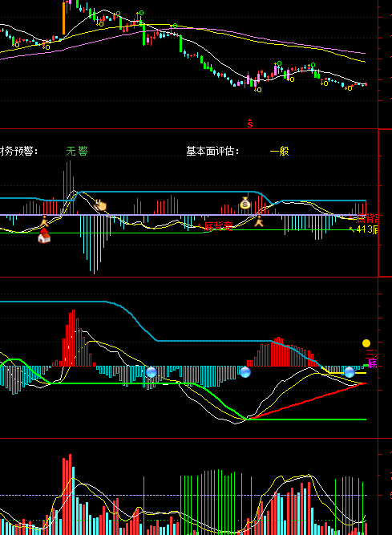The image size is (392, 535).
Task: Click the middle blue ball marker
Action: (245, 372)
